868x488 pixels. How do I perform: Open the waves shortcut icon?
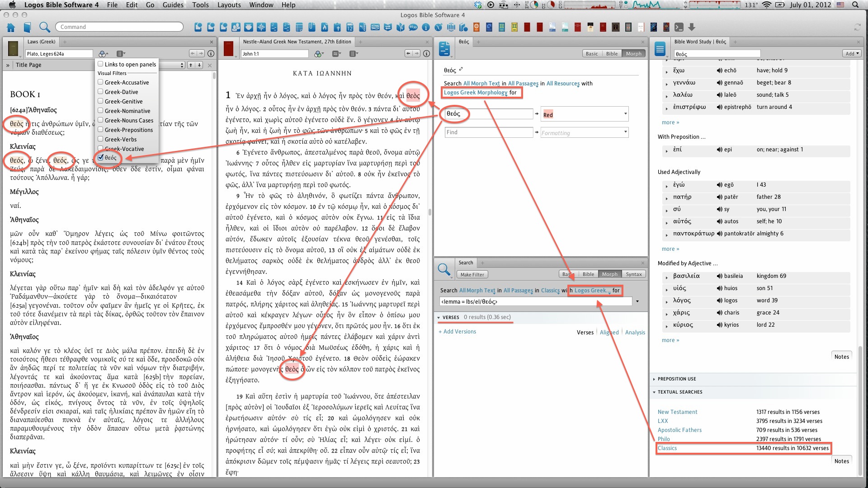point(375,27)
